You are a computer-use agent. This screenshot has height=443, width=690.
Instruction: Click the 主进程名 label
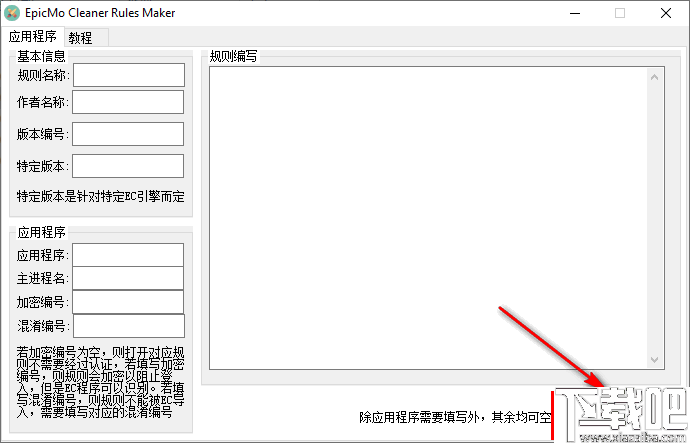tap(42, 278)
